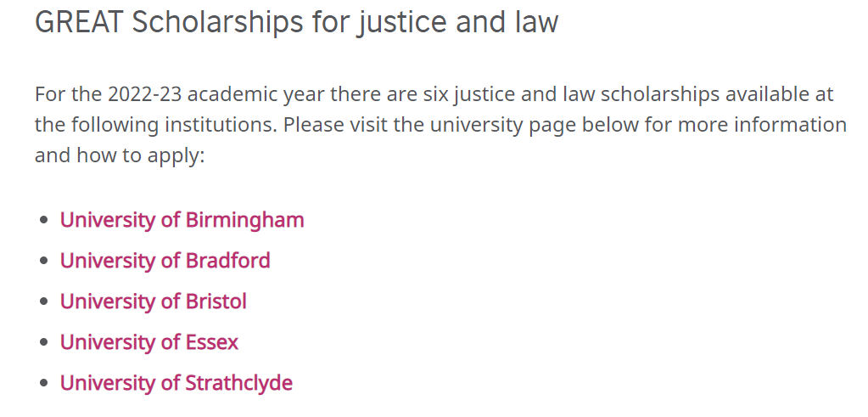Follow the University of Essex link

(x=149, y=342)
